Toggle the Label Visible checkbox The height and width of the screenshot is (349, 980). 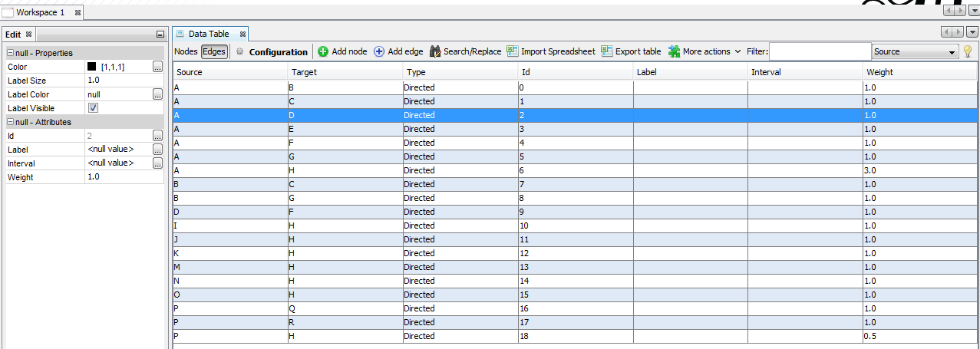[93, 108]
